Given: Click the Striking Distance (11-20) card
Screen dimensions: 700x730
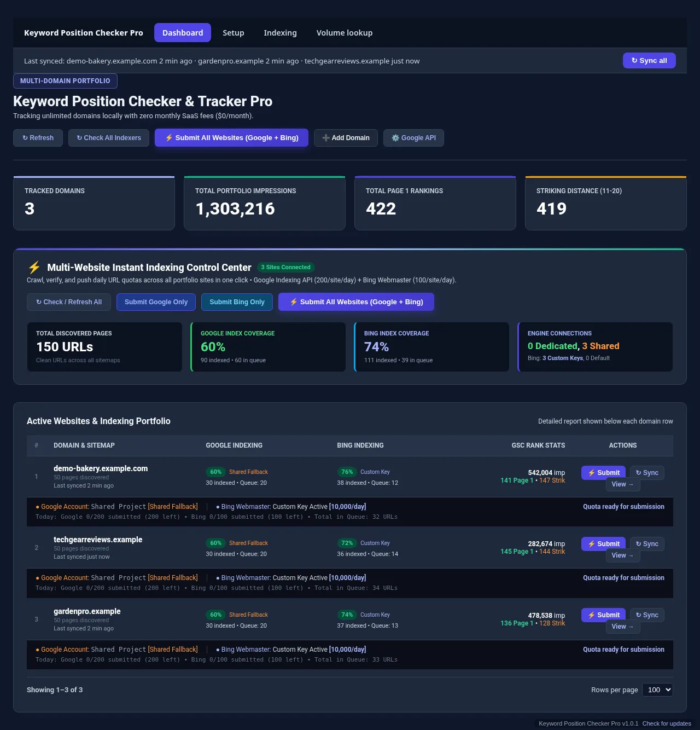Looking at the screenshot, I should pos(606,203).
